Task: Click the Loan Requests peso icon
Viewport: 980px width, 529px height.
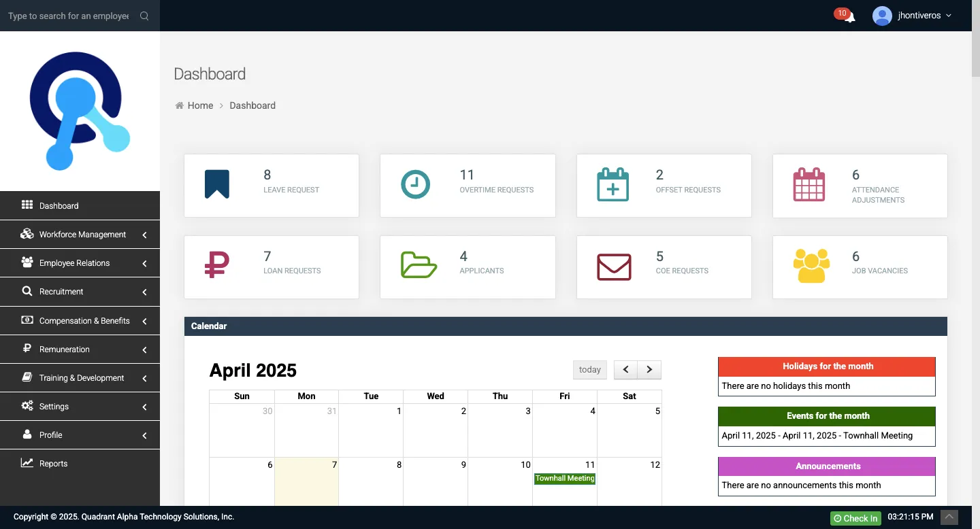Action: tap(217, 265)
